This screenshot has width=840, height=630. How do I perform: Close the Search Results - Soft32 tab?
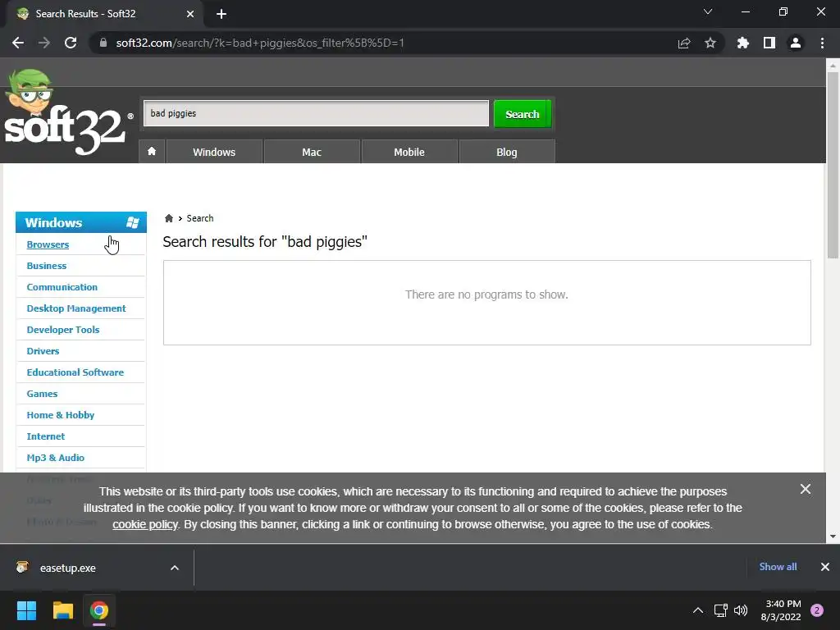(x=190, y=14)
